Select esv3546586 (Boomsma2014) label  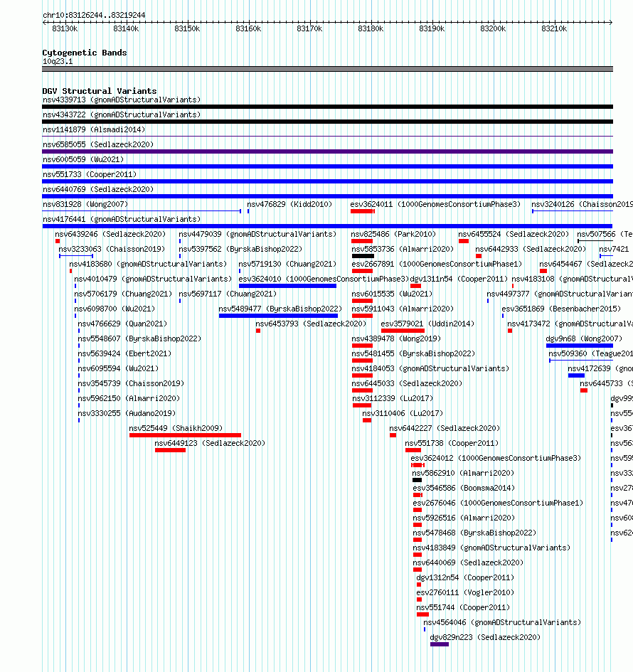click(464, 488)
